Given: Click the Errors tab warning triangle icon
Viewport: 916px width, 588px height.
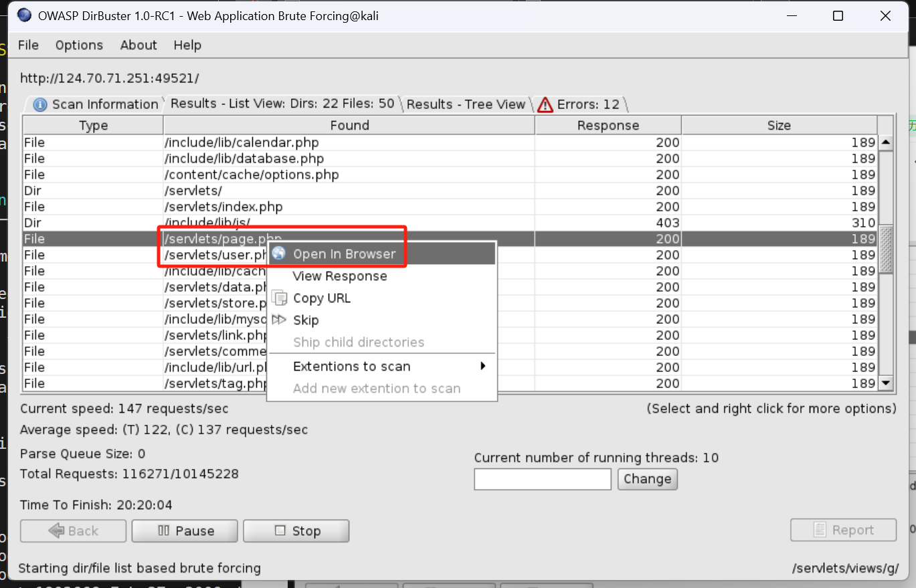Looking at the screenshot, I should [x=545, y=104].
